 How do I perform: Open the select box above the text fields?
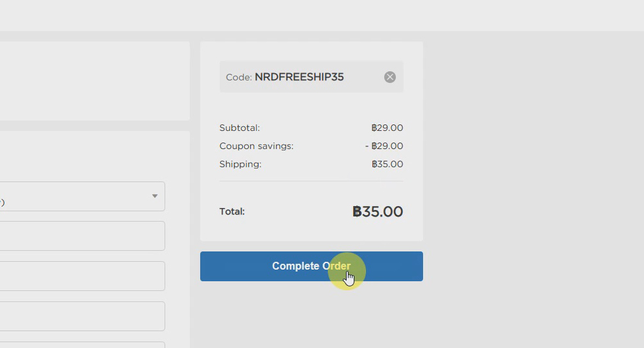click(82, 196)
